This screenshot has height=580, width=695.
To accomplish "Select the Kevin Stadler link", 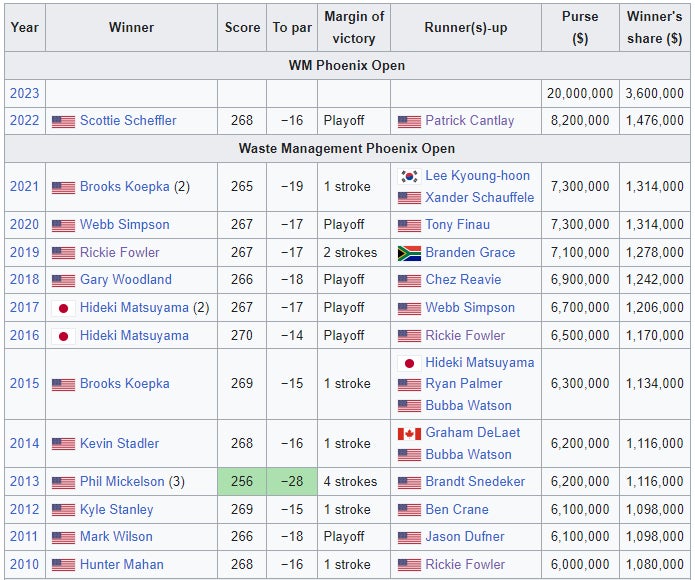I will coord(119,443).
